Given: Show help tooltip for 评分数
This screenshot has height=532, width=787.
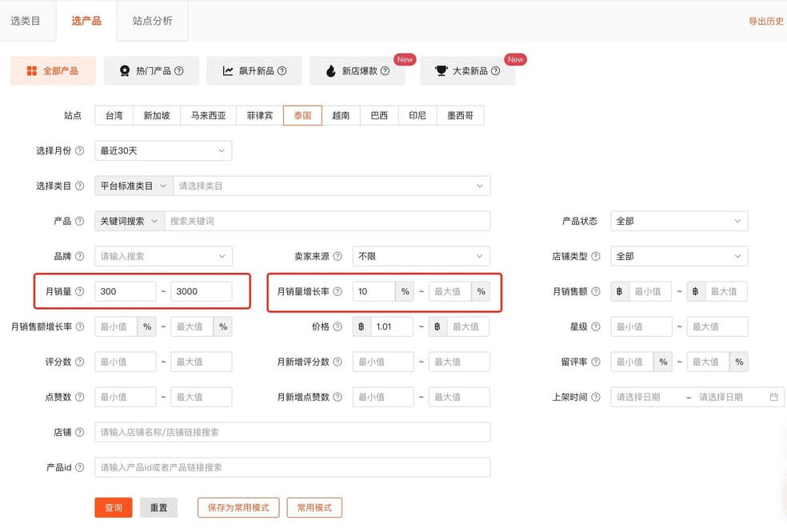Looking at the screenshot, I should coord(79,362).
